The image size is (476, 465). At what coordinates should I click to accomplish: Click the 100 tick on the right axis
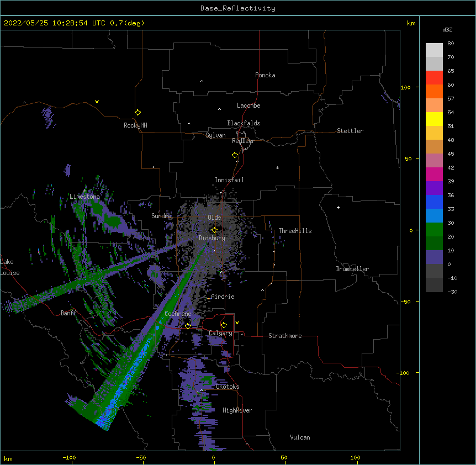405,87
